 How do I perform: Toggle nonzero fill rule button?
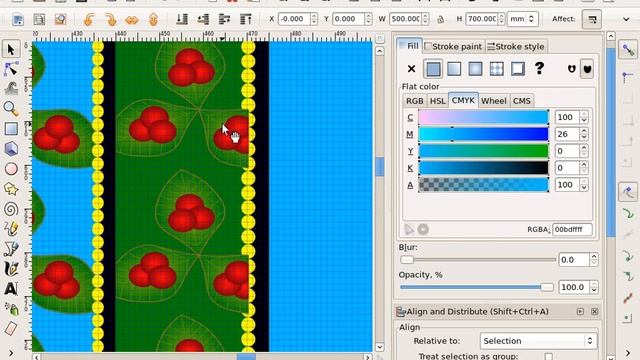[x=587, y=69]
